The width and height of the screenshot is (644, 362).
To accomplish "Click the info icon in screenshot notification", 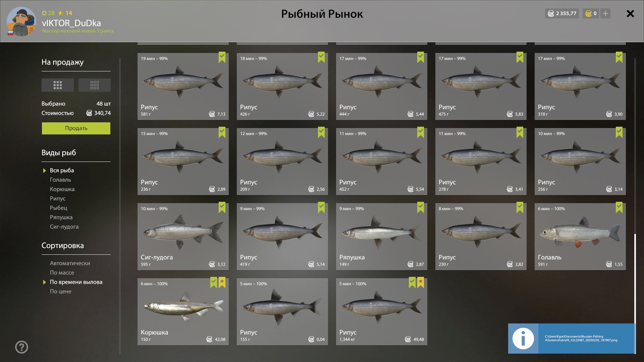I will click(x=523, y=339).
